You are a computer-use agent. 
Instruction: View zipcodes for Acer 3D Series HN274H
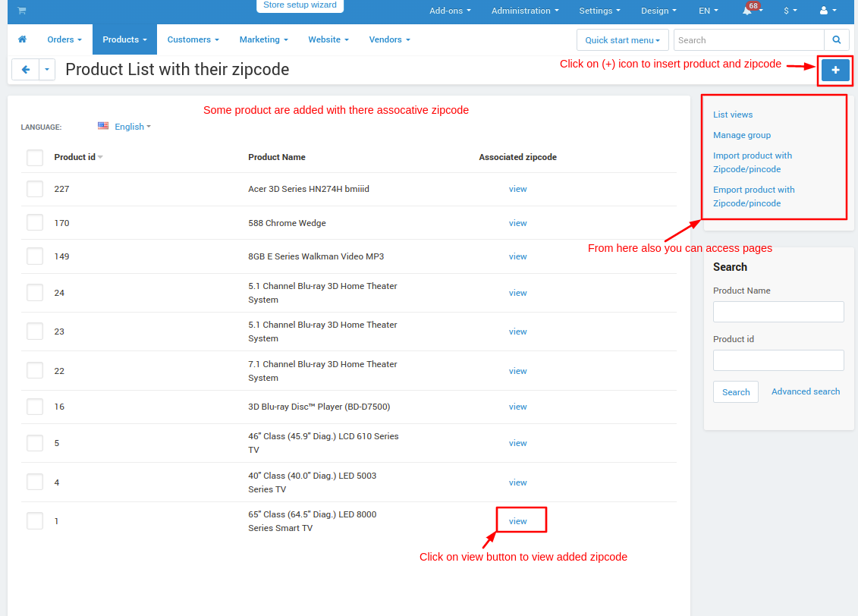517,189
